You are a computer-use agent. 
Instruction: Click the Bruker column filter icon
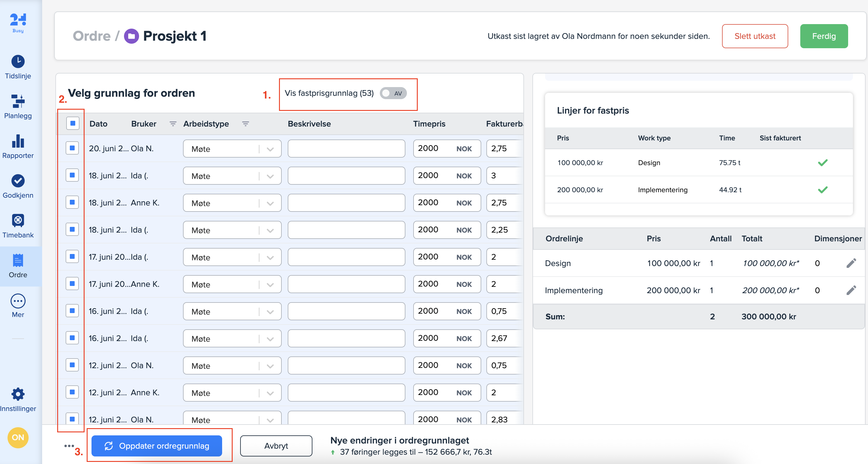tap(173, 124)
